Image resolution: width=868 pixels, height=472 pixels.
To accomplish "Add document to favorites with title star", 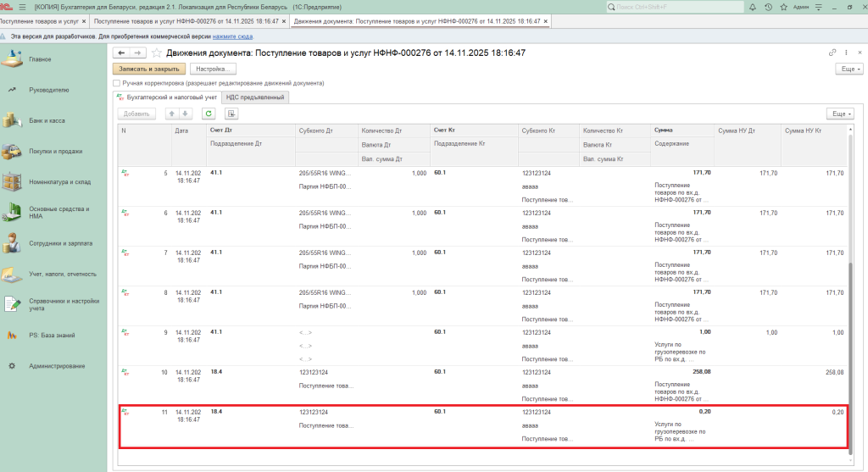I will click(x=157, y=53).
